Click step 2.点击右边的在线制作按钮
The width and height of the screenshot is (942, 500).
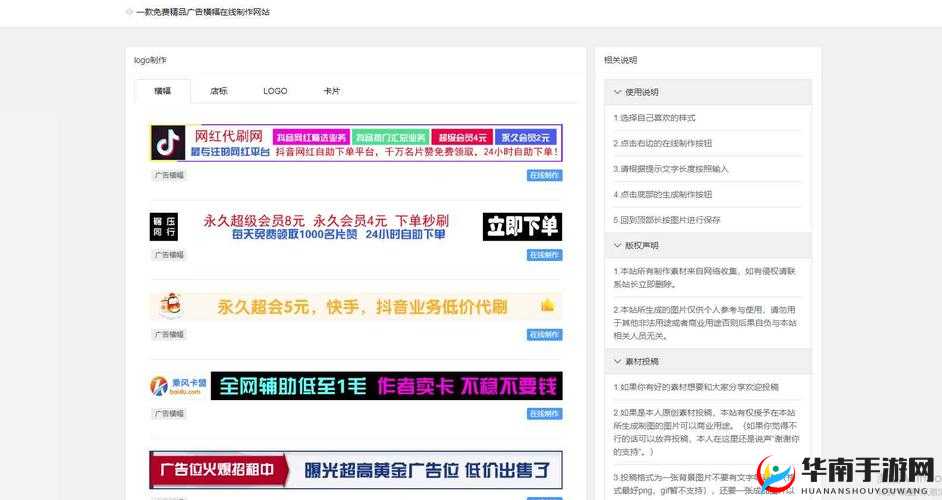(663, 144)
